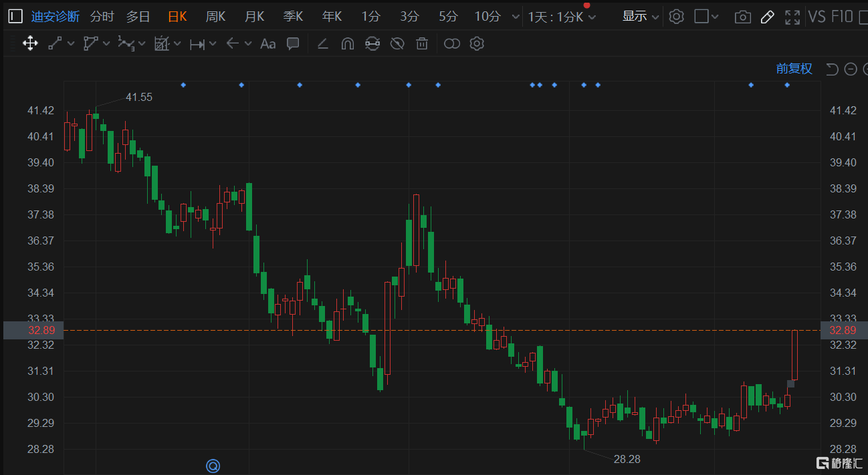Expand the wave pattern tool options arrow
The height and width of the screenshot is (475, 868).
[x=142, y=44]
